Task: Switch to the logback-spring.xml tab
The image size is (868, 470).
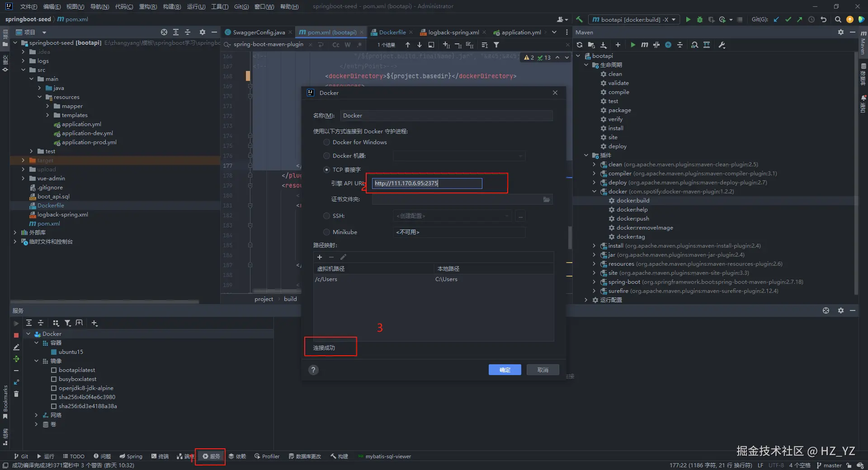Action: [453, 32]
